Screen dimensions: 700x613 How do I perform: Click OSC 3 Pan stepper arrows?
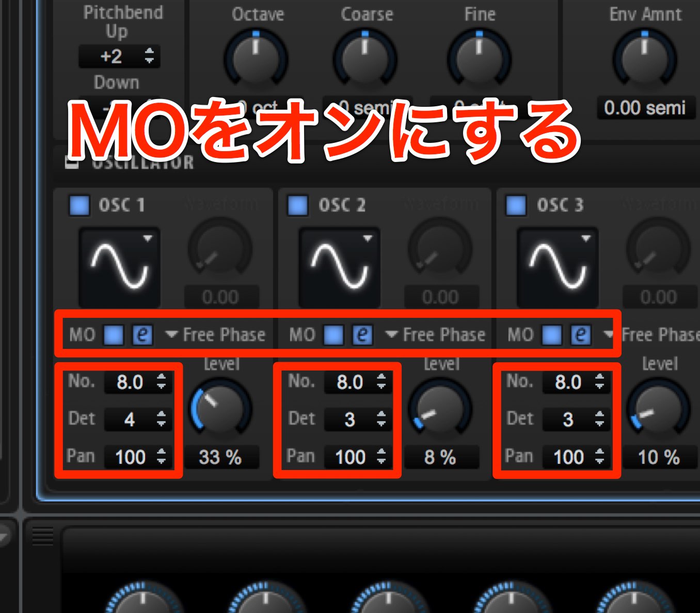click(600, 457)
